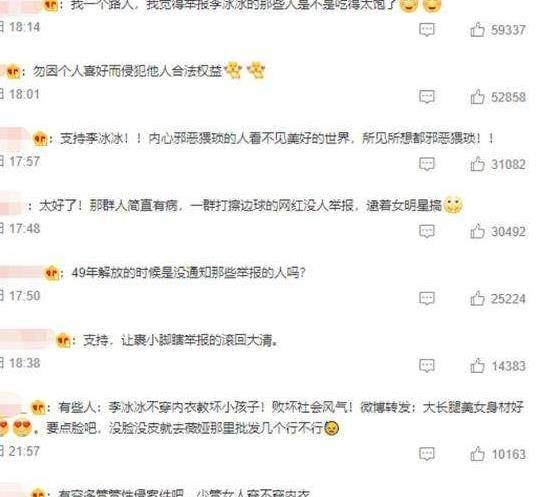This screenshot has width=539, height=497.
Task: Click the 18:01 timestamp
Action: coord(24,94)
